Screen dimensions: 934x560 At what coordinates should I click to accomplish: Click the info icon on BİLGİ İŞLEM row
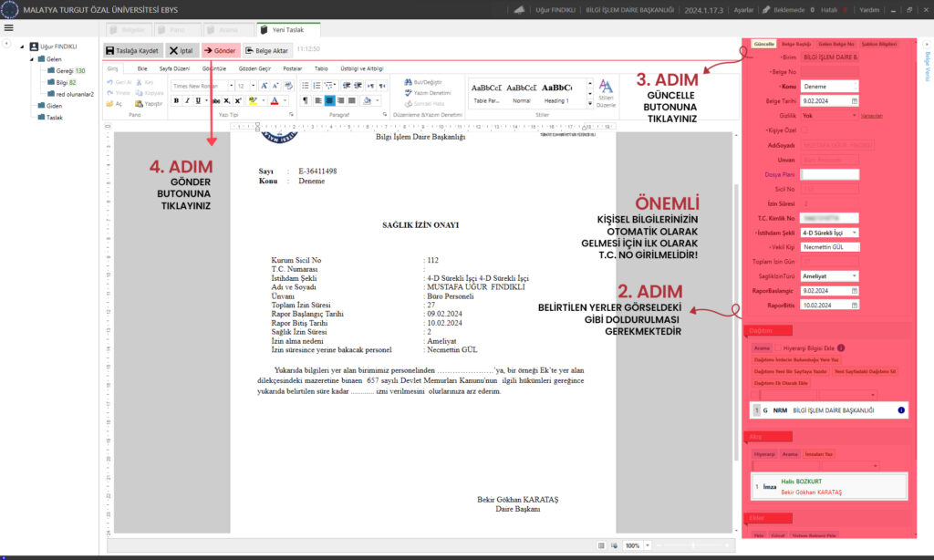click(x=901, y=410)
